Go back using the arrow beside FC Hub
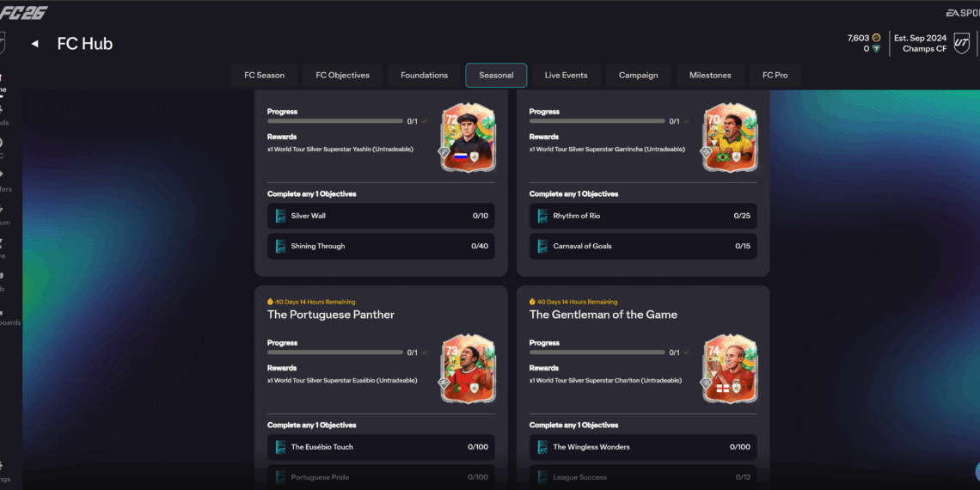This screenshot has width=980, height=490. click(35, 44)
